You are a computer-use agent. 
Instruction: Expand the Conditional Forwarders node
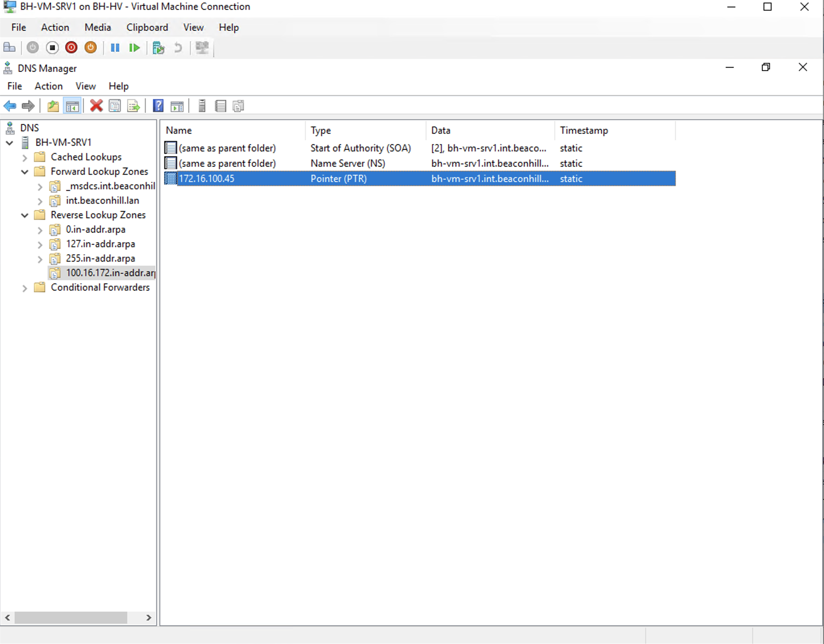[25, 288]
